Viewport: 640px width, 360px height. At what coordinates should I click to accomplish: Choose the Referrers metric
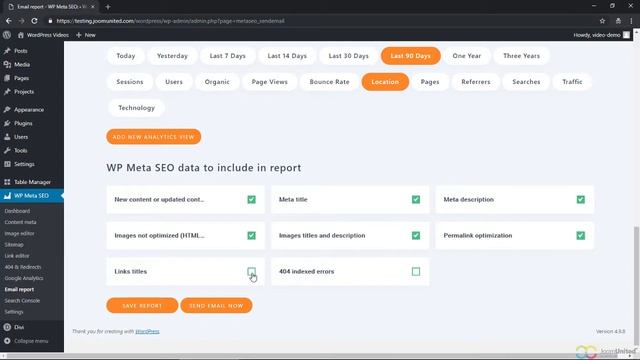click(x=476, y=82)
